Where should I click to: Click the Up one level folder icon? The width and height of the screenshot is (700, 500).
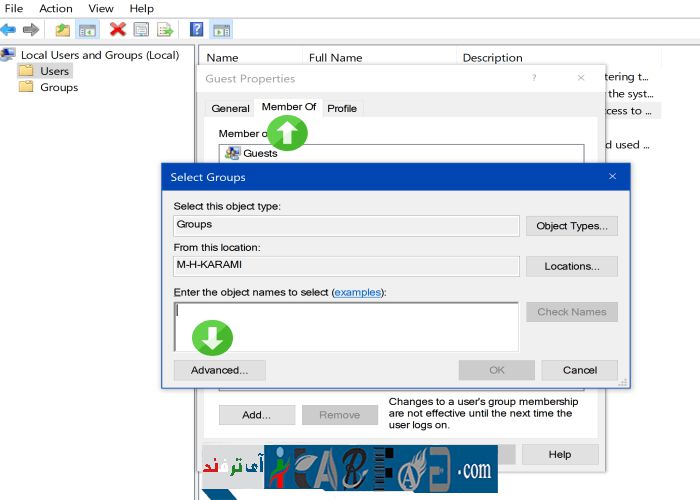tap(63, 30)
